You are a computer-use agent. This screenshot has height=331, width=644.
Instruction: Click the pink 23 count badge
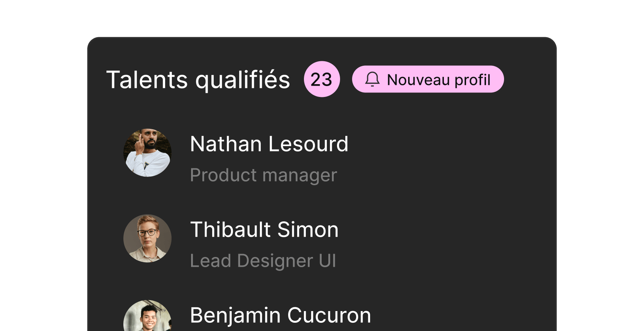322,79
